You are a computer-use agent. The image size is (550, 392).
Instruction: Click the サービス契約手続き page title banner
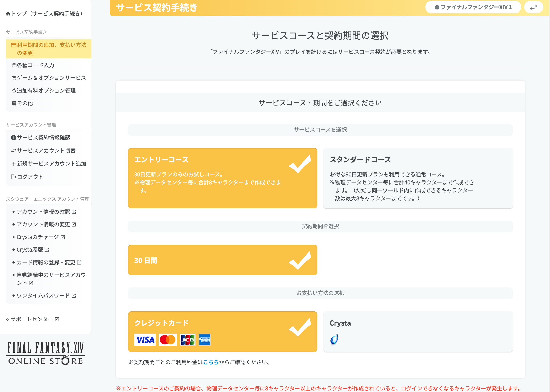157,8
